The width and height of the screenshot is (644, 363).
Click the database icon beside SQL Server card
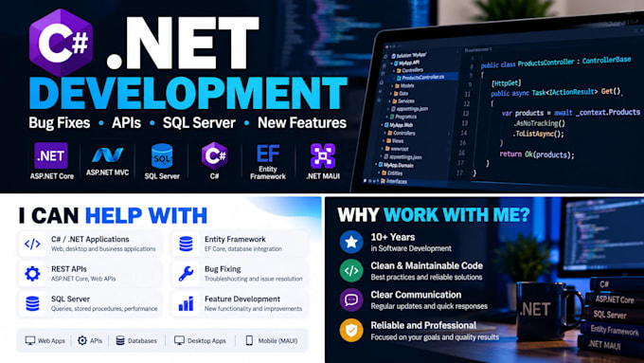point(32,303)
